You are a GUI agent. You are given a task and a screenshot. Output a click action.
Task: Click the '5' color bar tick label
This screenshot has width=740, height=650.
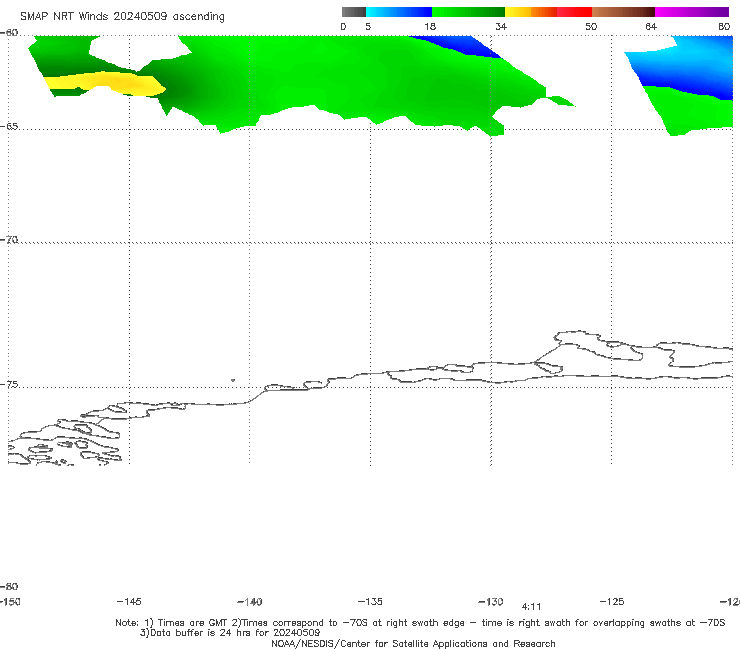point(368,26)
